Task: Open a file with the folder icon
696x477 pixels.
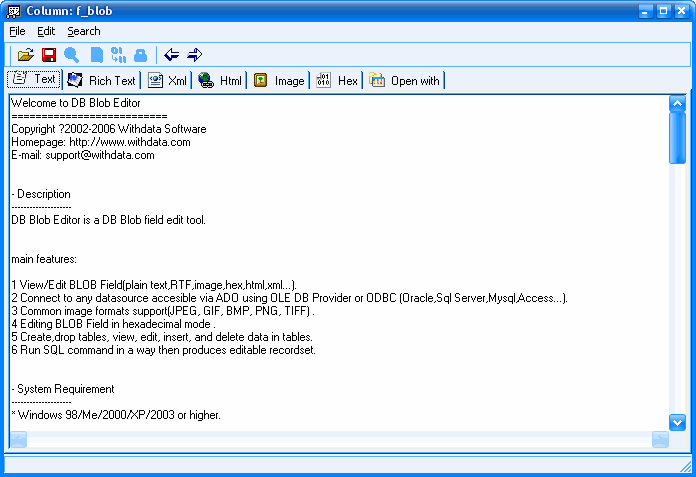Action: pyautogui.click(x=26, y=55)
